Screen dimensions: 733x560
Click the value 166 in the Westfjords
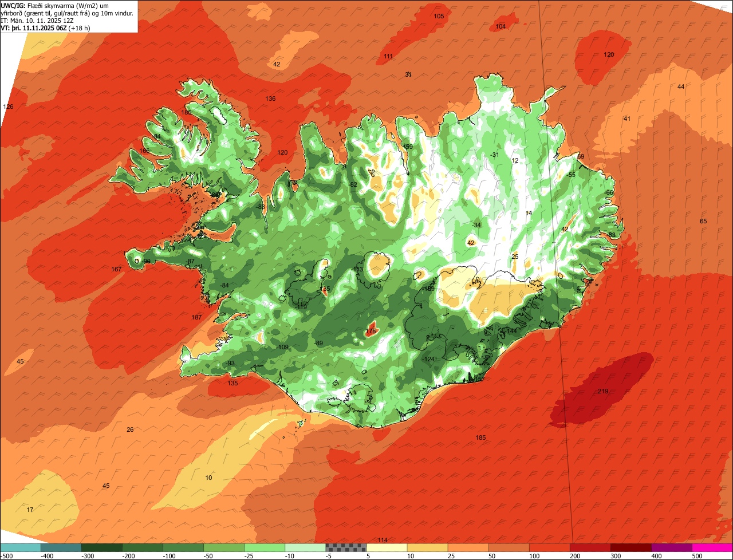[144, 151]
